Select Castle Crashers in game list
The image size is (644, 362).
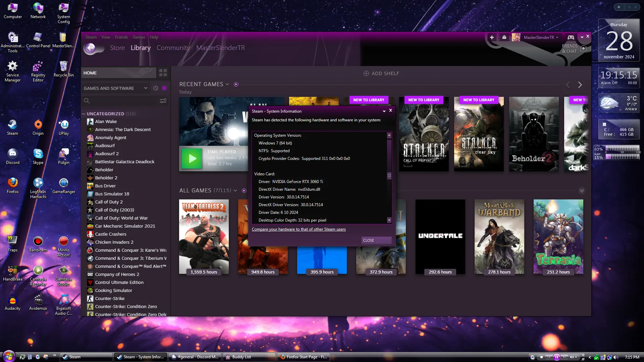tap(126, 234)
